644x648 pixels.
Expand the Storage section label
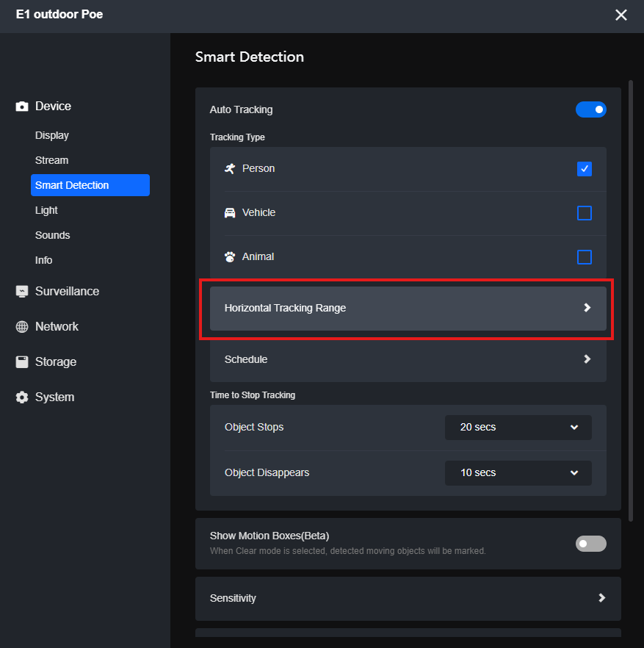point(56,362)
